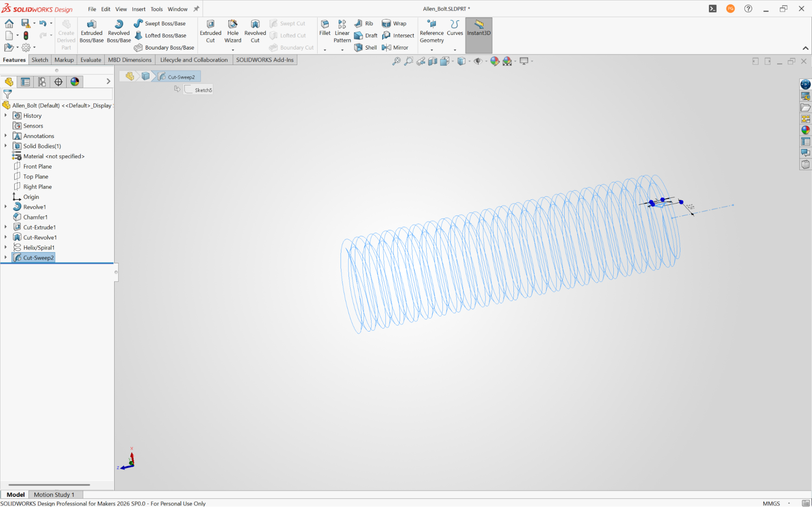812x507 pixels.
Task: Expand the Solid Bodies(1) folder
Action: (6, 146)
